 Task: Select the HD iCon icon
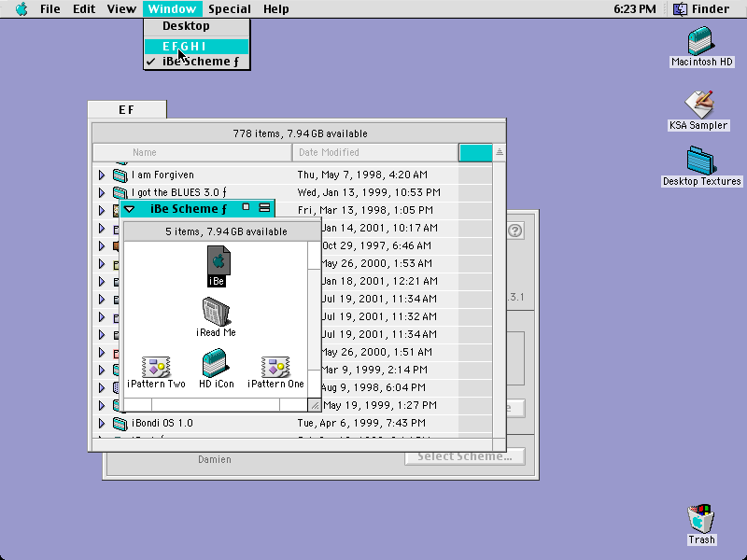tap(217, 369)
